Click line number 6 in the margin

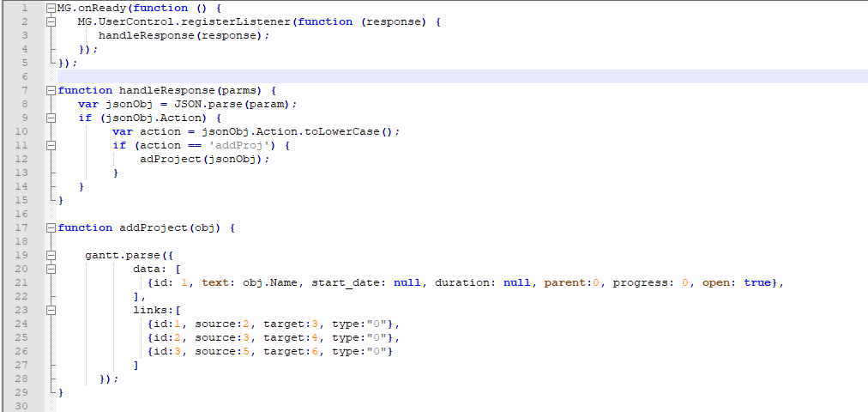(x=24, y=76)
